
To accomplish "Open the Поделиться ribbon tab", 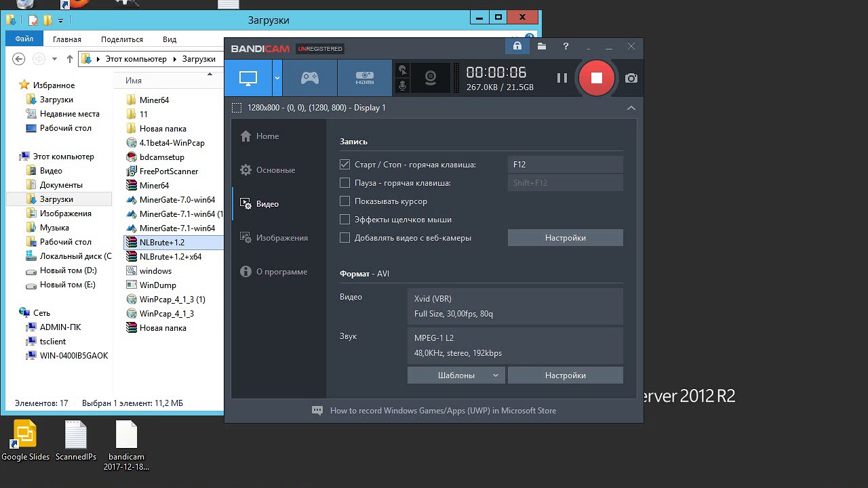I will 122,39.
